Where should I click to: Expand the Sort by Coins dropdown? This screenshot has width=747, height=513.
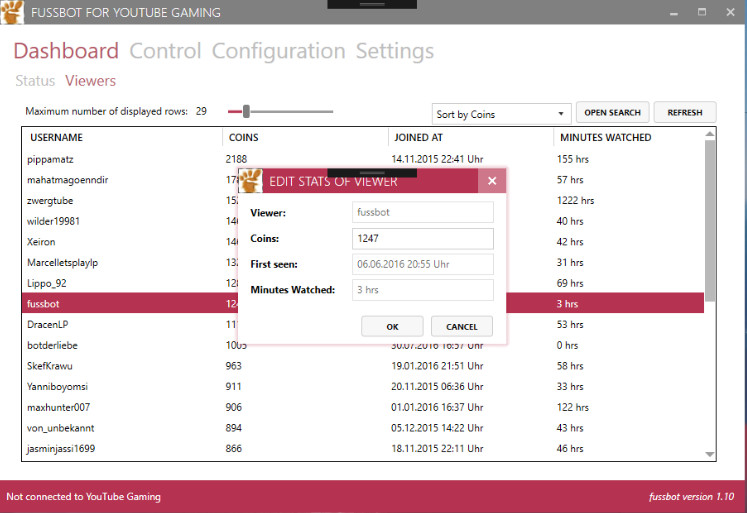[501, 114]
